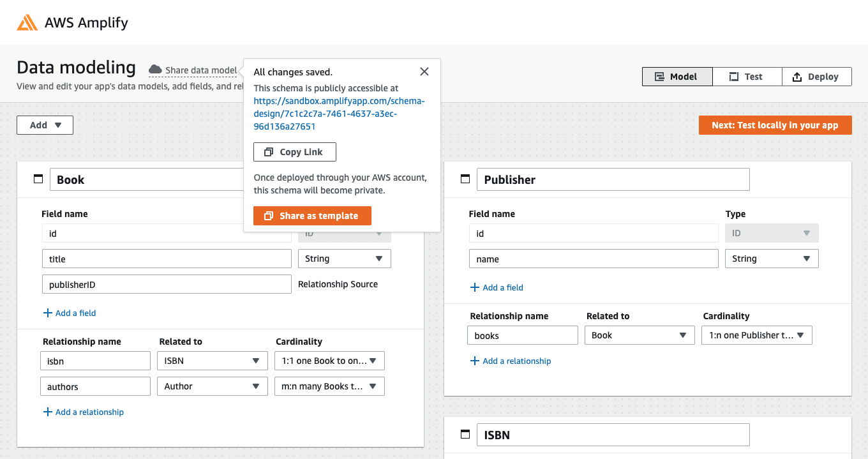Click the Relationship Source label
This screenshot has width=868, height=459.
click(338, 284)
